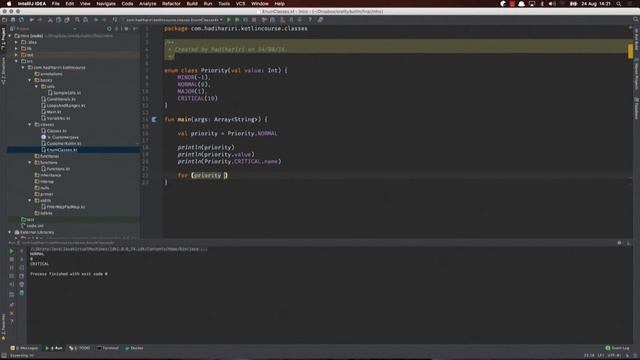Collapse the External Libraries node
The height and width of the screenshot is (360, 640).
(x=10, y=232)
